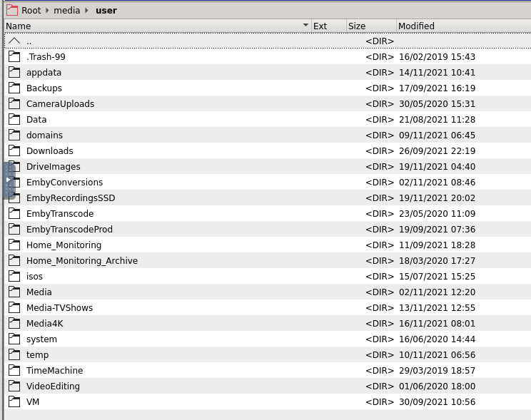Click the date 16/02/2019 15:43
The image size is (531, 420).
coord(437,57)
